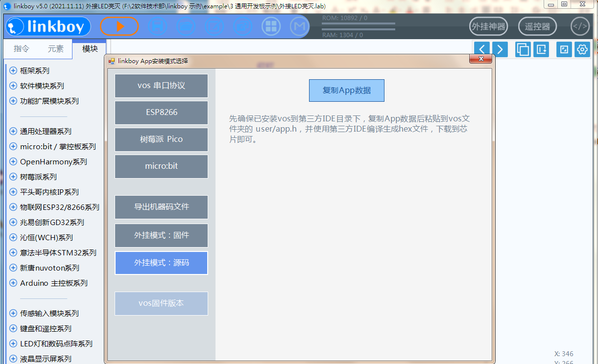Maximize the linkboy main window
The image size is (598, 364).
tap(564, 4)
